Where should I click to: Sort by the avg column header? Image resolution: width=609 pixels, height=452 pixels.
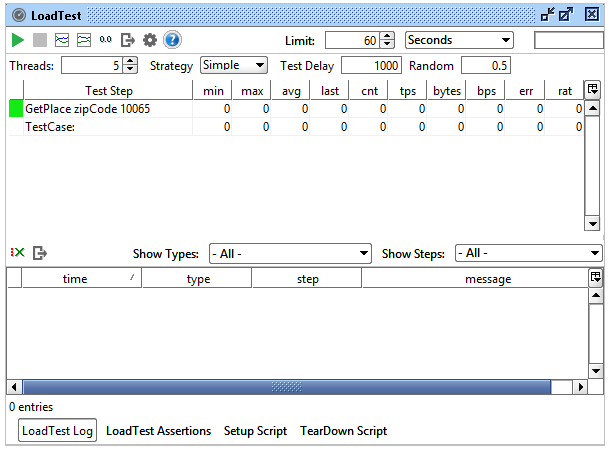tap(291, 90)
